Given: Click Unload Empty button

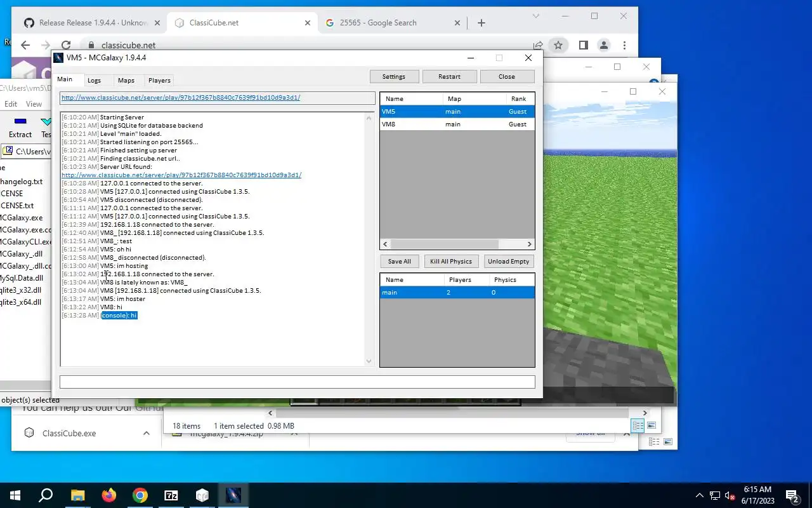Looking at the screenshot, I should point(508,261).
